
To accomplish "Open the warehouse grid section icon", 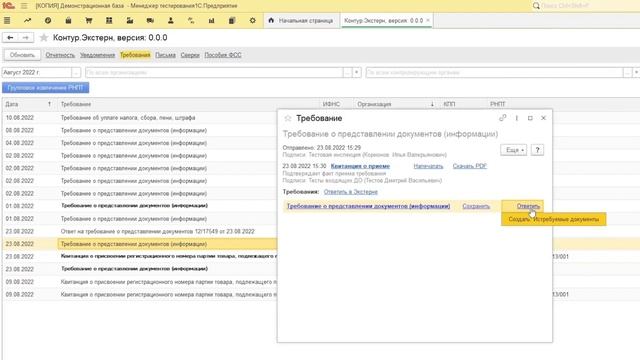I will (x=109, y=20).
